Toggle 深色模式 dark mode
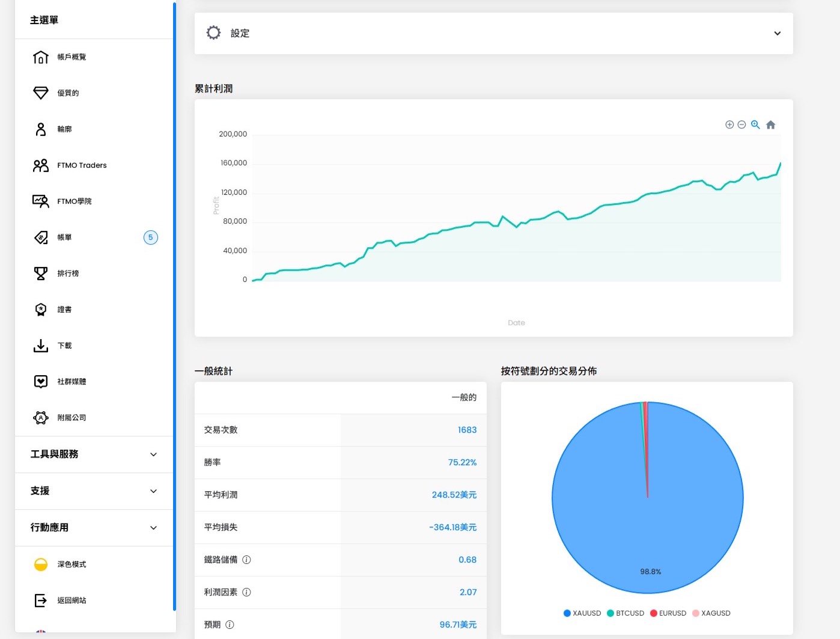Viewport: 840px width, 639px height. click(x=41, y=564)
